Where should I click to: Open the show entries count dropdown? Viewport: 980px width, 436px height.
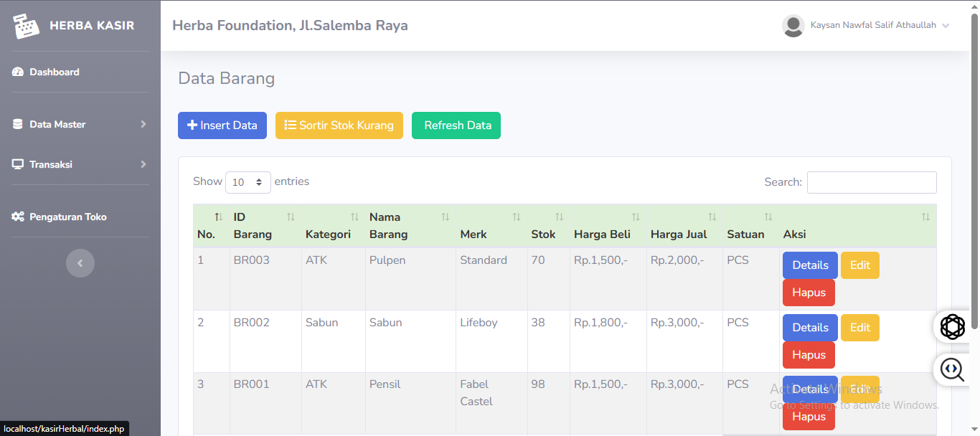pyautogui.click(x=248, y=182)
